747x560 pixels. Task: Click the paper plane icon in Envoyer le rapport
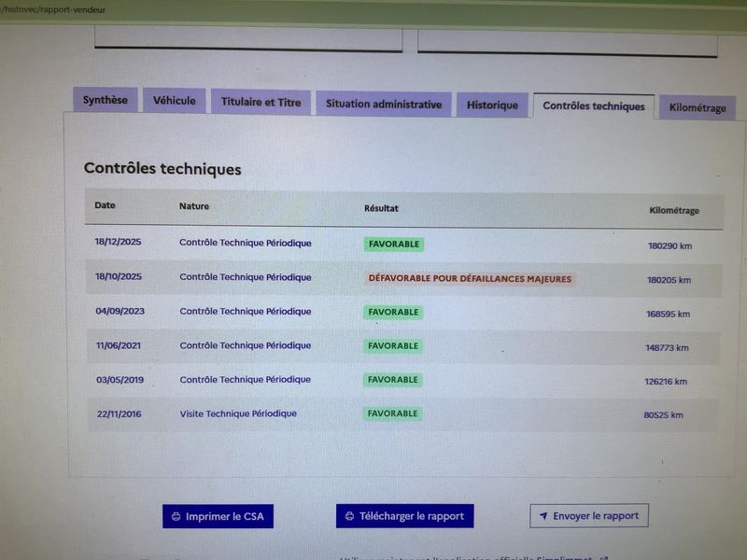(x=542, y=516)
